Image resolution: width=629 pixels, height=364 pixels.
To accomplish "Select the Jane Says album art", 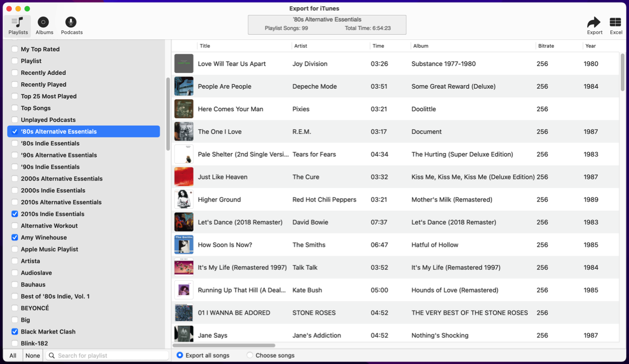I will click(x=184, y=334).
